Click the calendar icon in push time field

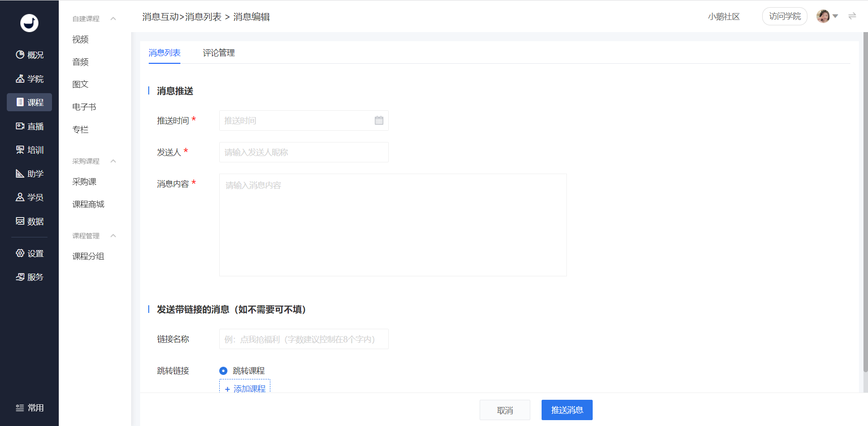click(x=379, y=120)
